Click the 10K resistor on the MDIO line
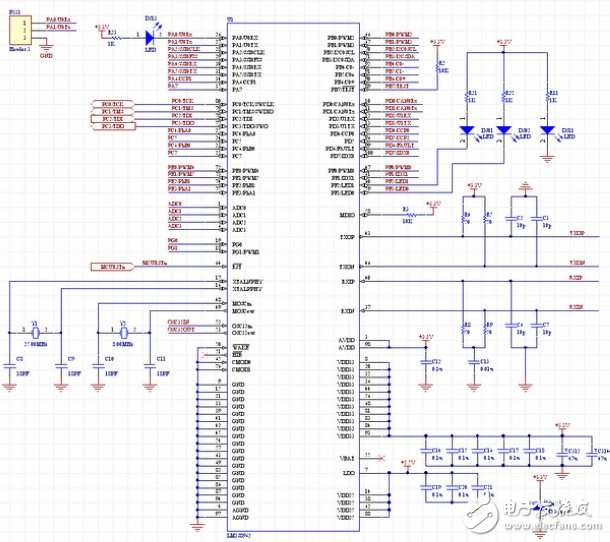The image size is (610, 542). click(x=405, y=214)
